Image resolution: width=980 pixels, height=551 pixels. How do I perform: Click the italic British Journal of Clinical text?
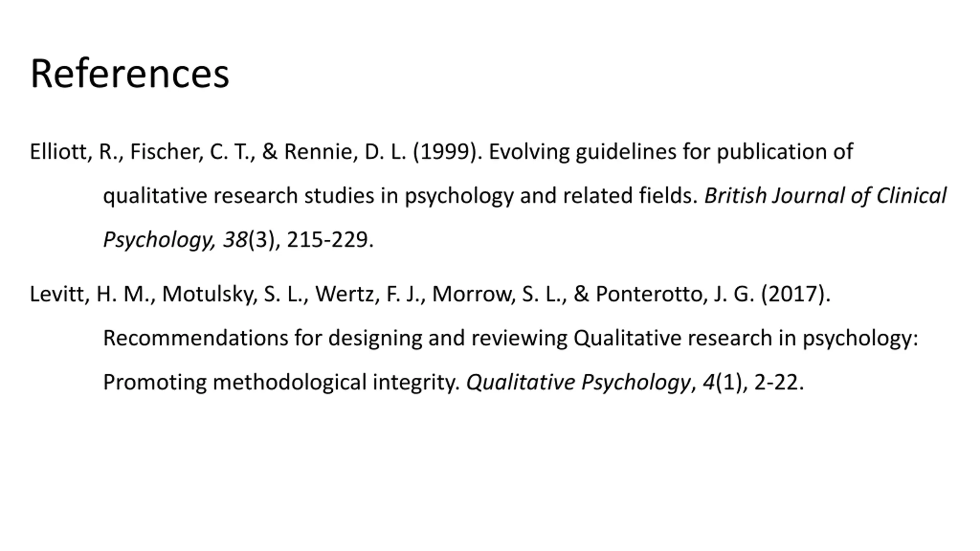click(x=825, y=196)
